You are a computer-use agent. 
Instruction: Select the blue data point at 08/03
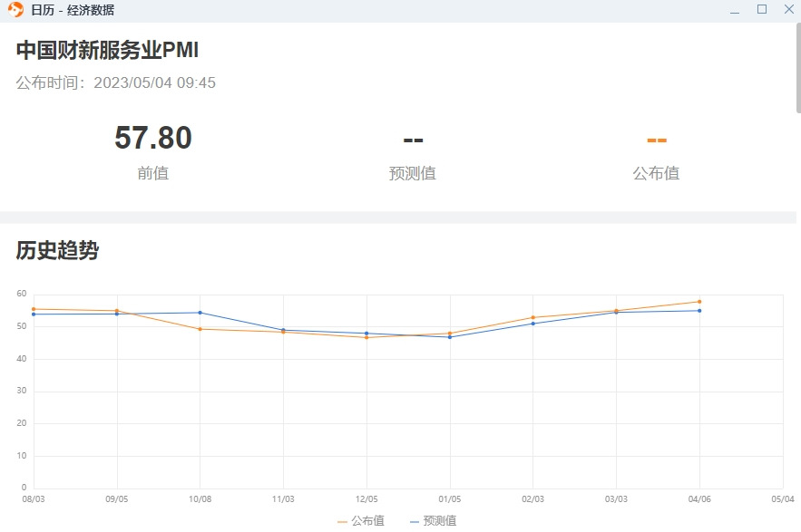34,314
